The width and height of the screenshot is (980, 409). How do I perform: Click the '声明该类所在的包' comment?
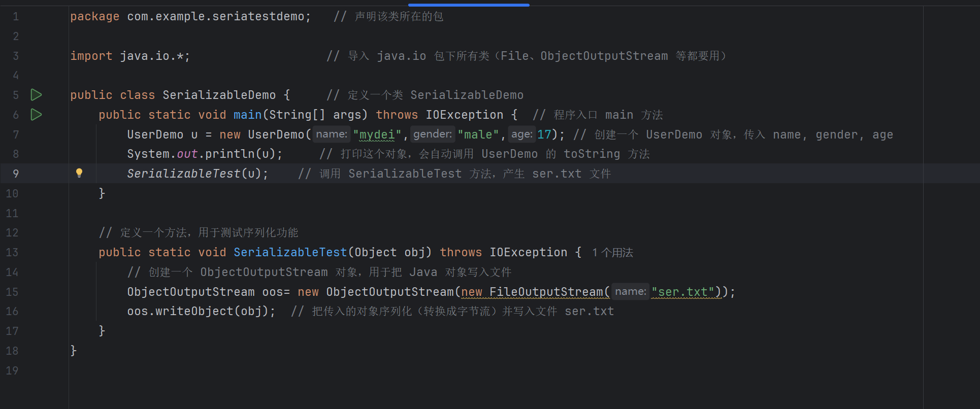pyautogui.click(x=388, y=17)
